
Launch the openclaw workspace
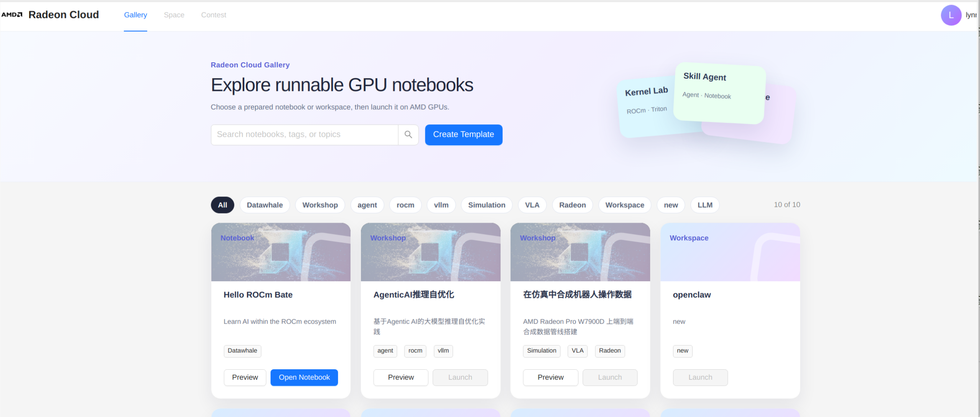700,377
